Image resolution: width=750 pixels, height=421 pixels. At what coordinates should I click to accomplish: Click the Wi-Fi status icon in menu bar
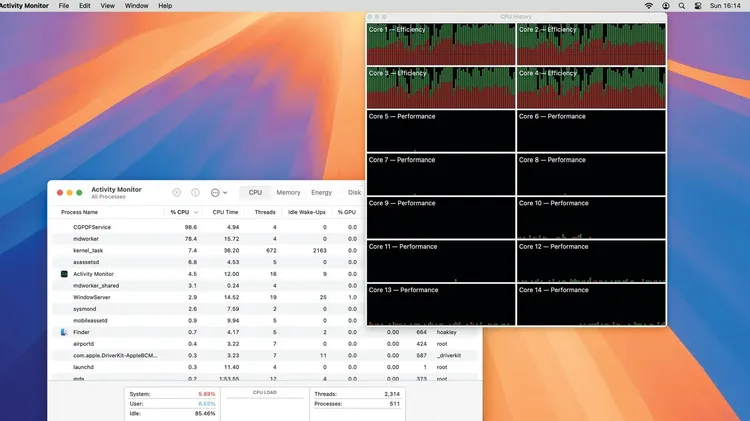pos(649,6)
